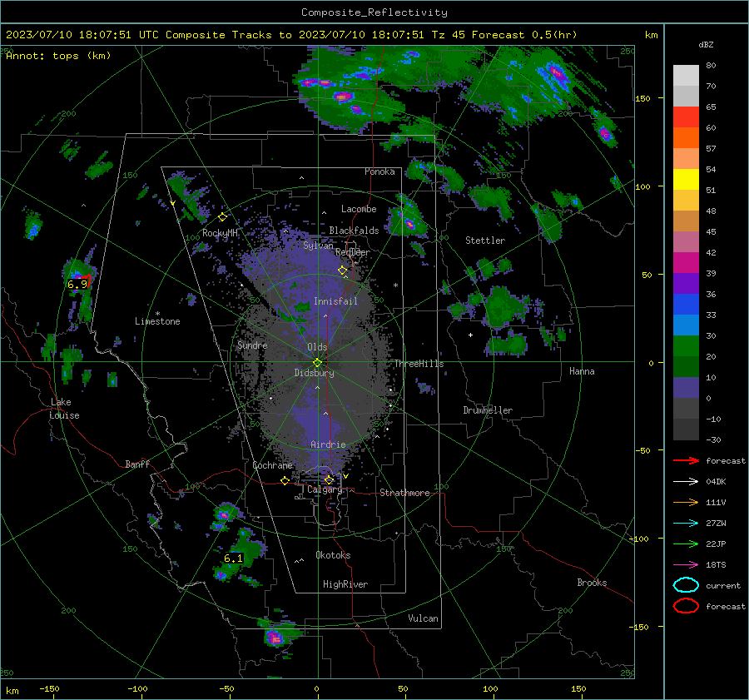Click the RockyMH label

click(220, 233)
